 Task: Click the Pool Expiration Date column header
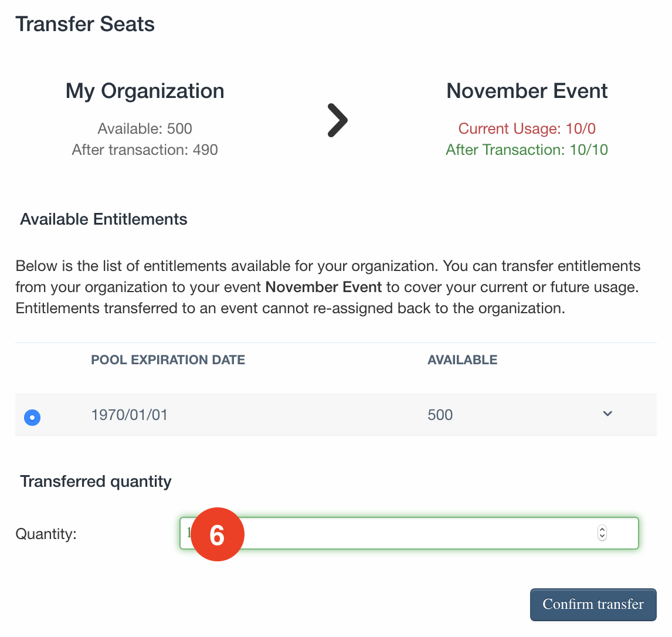tap(168, 360)
